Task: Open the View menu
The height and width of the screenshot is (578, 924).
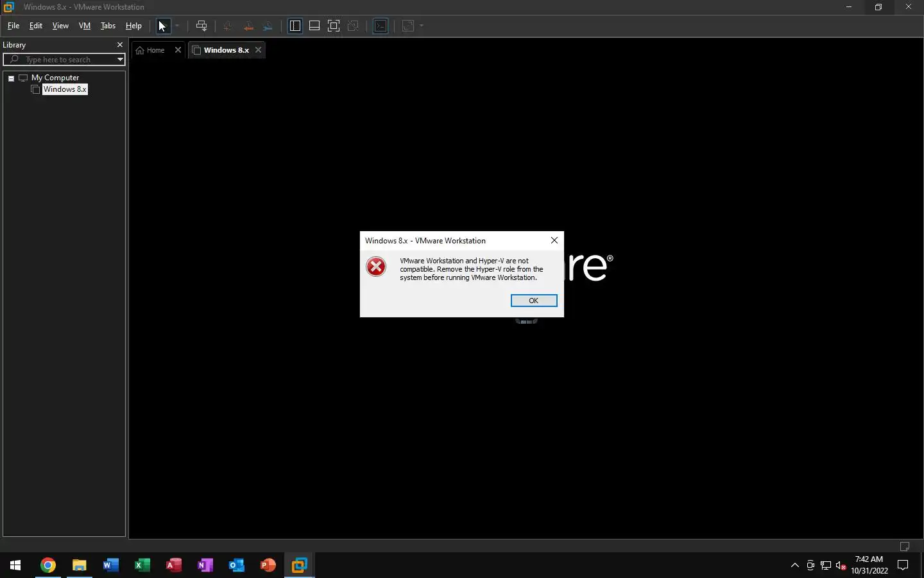Action: (60, 26)
